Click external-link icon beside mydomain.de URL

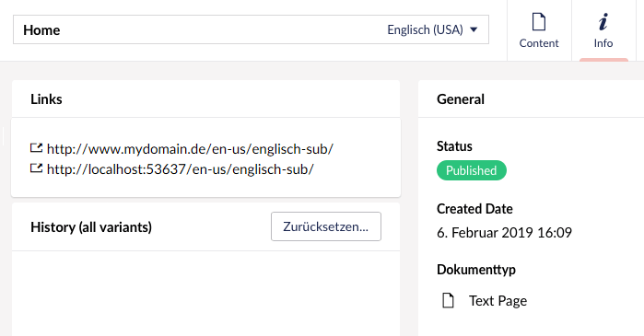[x=37, y=147]
